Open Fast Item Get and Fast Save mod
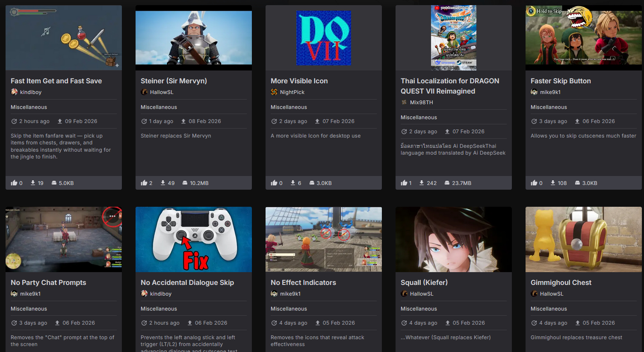The height and width of the screenshot is (352, 644). click(56, 81)
